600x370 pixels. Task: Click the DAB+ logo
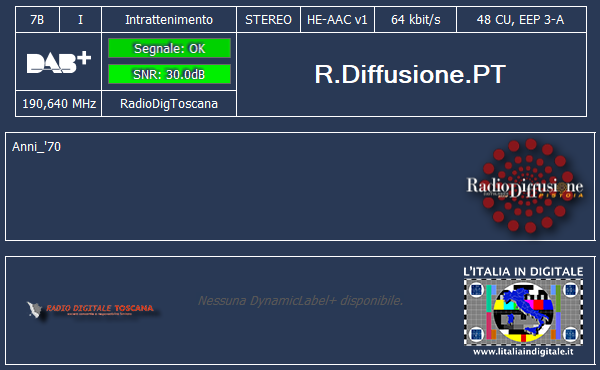(x=59, y=62)
